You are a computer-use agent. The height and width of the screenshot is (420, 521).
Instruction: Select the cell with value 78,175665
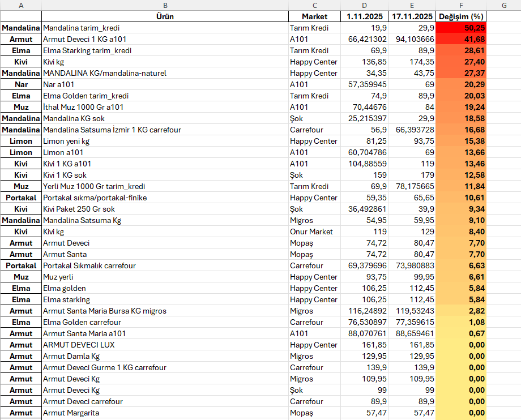click(412, 186)
